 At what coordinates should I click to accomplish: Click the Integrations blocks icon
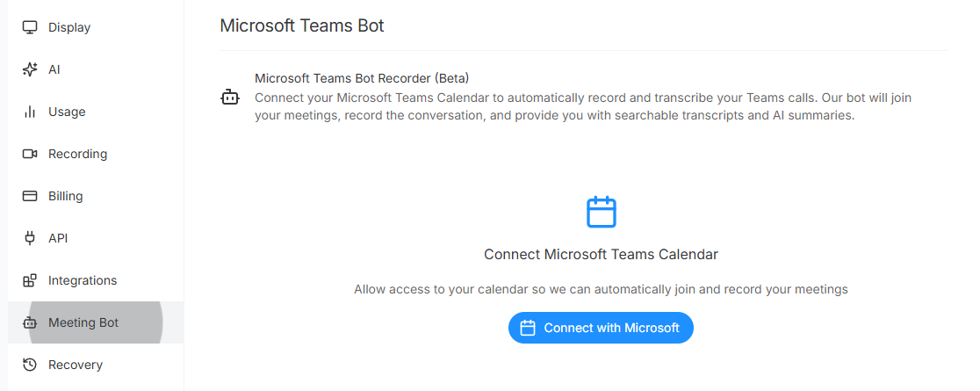coord(30,280)
